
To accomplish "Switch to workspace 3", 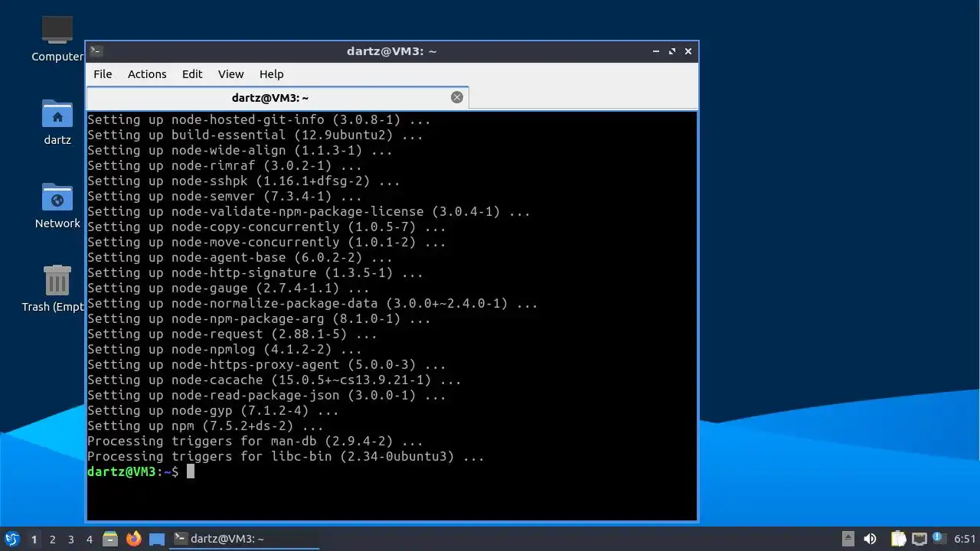I will pyautogui.click(x=70, y=540).
